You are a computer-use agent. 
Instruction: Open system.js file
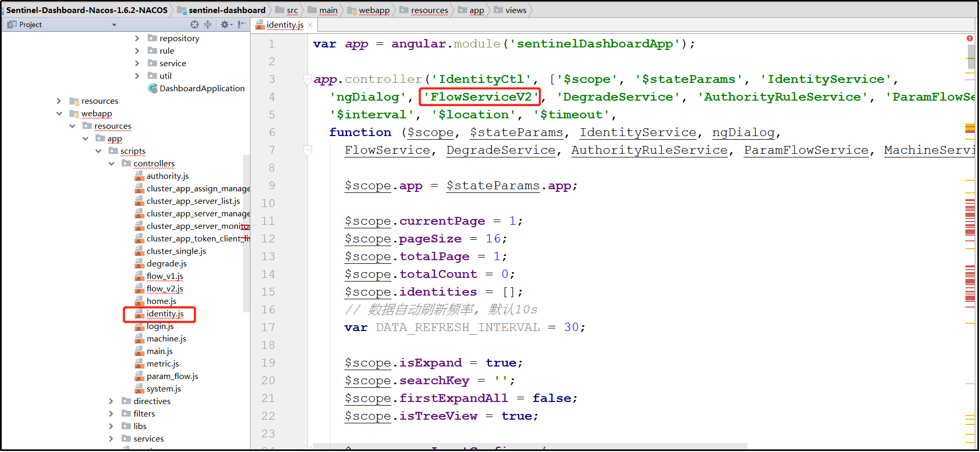158,388
